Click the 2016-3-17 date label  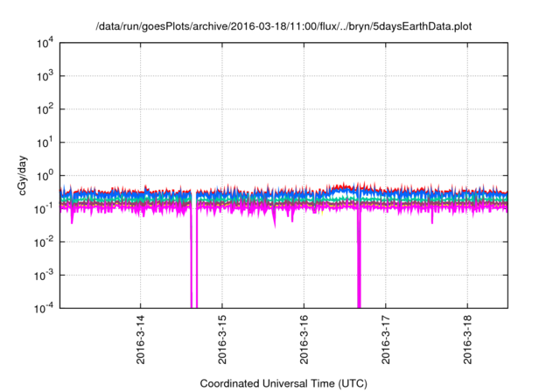pos(386,339)
